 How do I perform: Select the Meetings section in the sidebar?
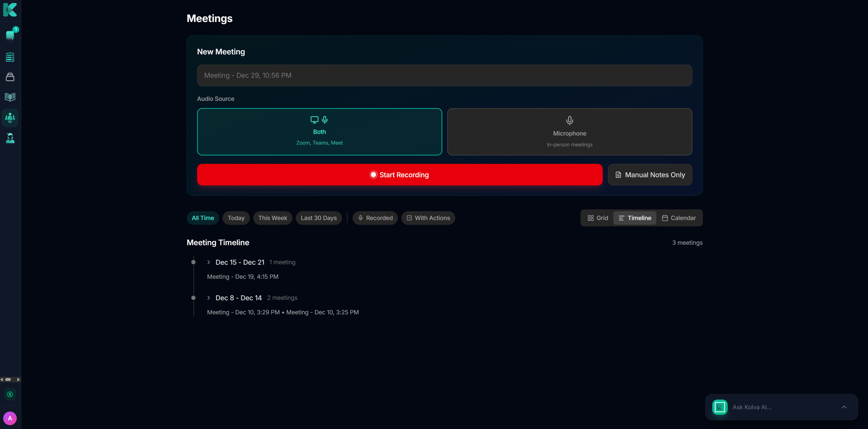tap(10, 118)
